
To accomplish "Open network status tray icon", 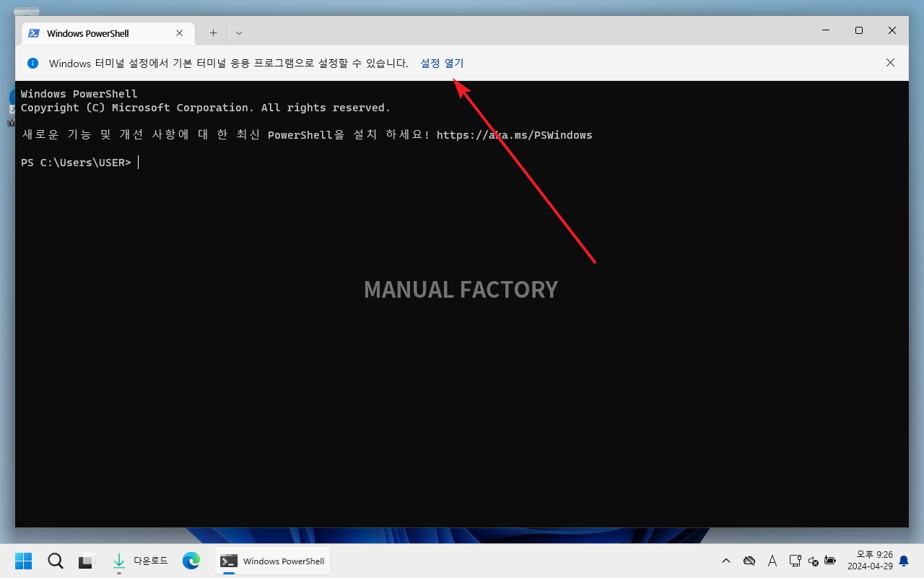I will tap(795, 561).
